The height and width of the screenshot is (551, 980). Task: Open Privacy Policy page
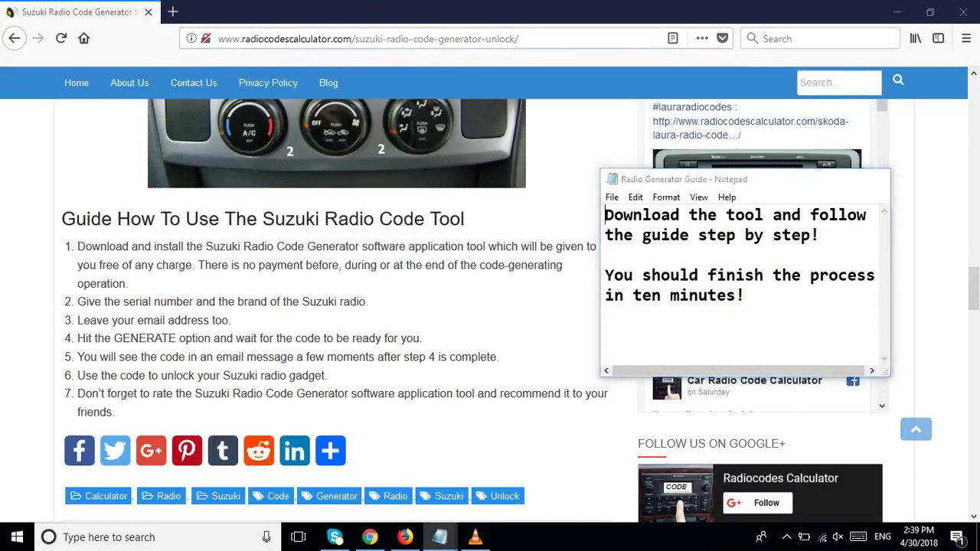pyautogui.click(x=268, y=83)
